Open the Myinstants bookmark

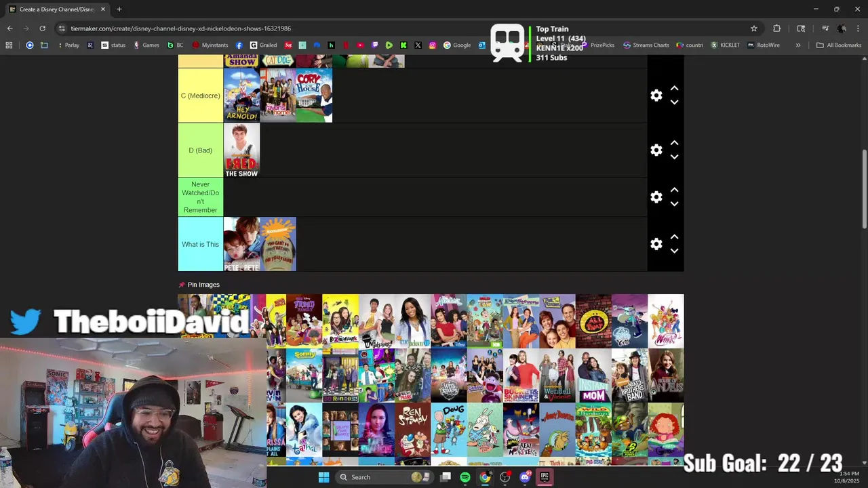coord(210,45)
